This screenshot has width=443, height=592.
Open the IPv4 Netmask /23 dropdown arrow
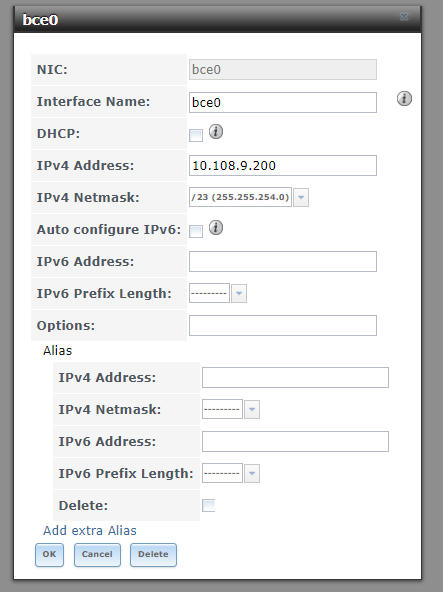(301, 197)
